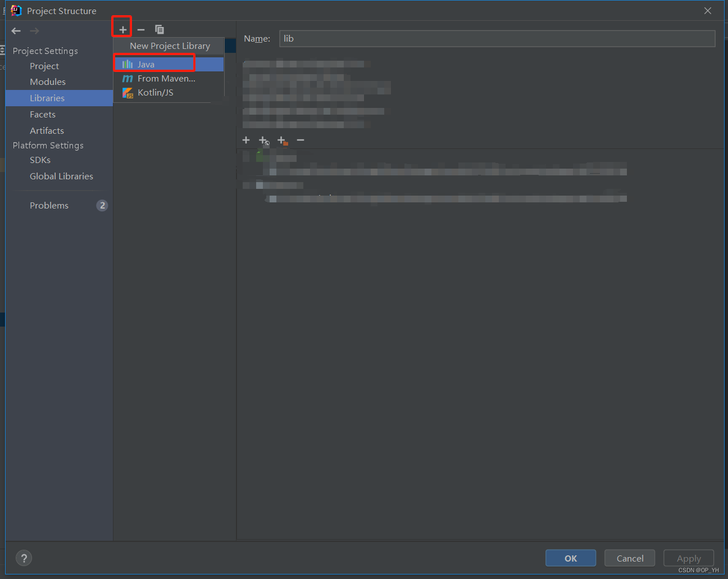Edit the library Name field
Image resolution: width=728 pixels, height=579 pixels.
click(x=497, y=38)
